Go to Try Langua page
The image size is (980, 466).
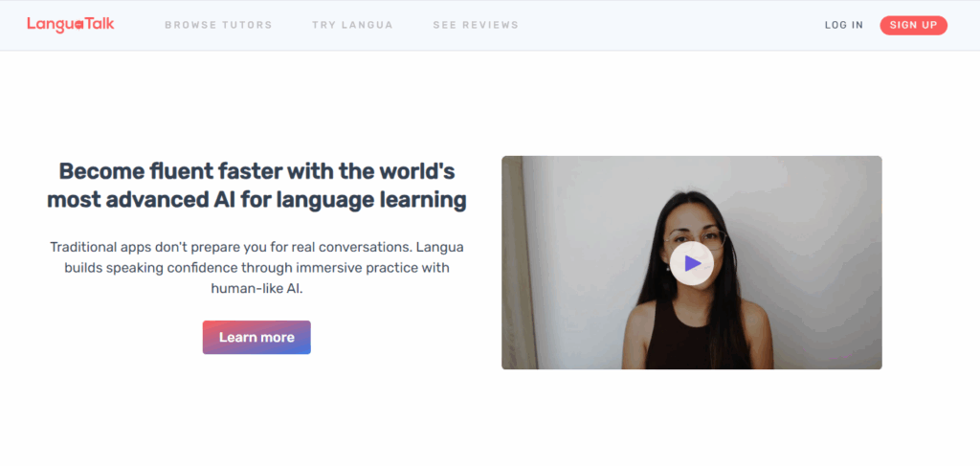352,25
